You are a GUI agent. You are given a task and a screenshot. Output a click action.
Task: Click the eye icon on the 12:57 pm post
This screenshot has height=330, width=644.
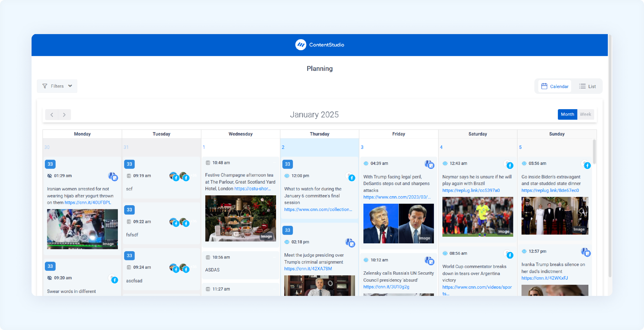pyautogui.click(x=524, y=251)
